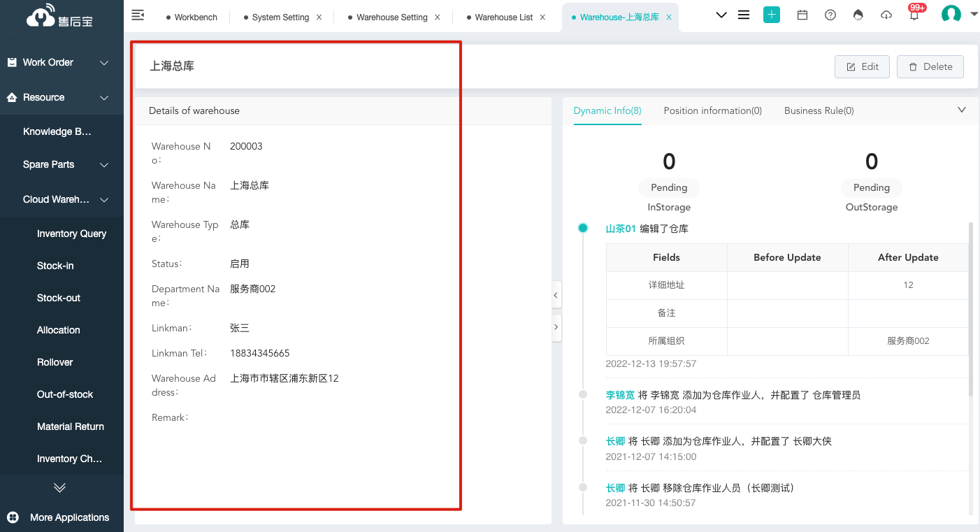Click 长卿 link in 移除仓库作业人员 entry
The width and height of the screenshot is (980, 532).
pyautogui.click(x=615, y=487)
